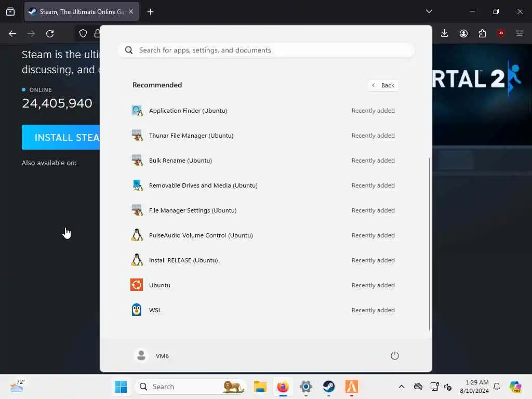Open File Manager Settings (Ubuntu) icon
This screenshot has width=532, height=399.
pyautogui.click(x=137, y=210)
